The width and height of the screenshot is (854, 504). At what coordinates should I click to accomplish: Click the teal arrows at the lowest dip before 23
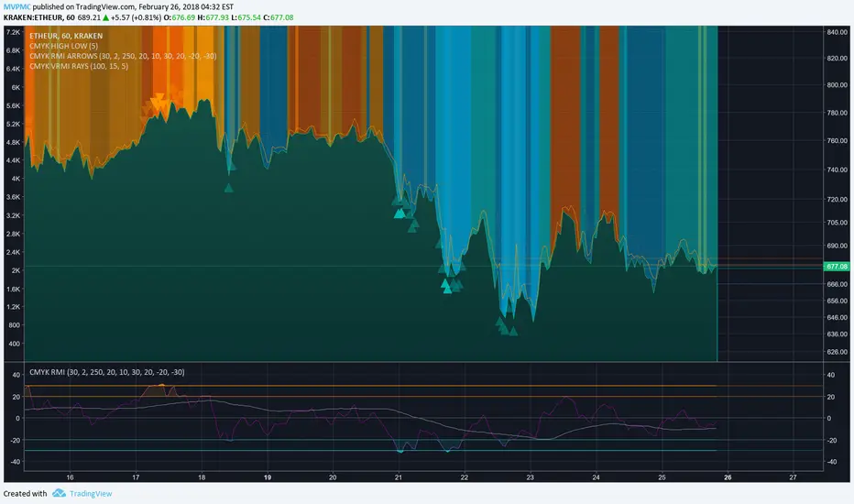tap(505, 326)
